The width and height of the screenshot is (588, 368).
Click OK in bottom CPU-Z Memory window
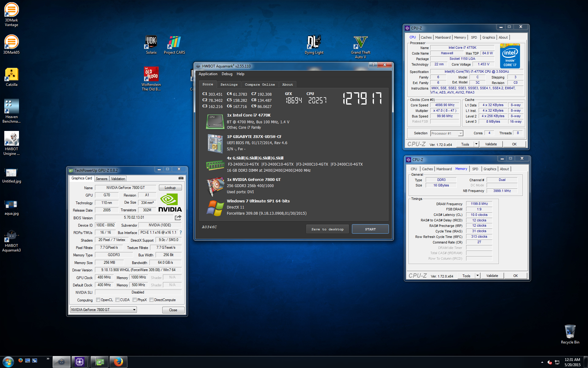[x=515, y=276]
